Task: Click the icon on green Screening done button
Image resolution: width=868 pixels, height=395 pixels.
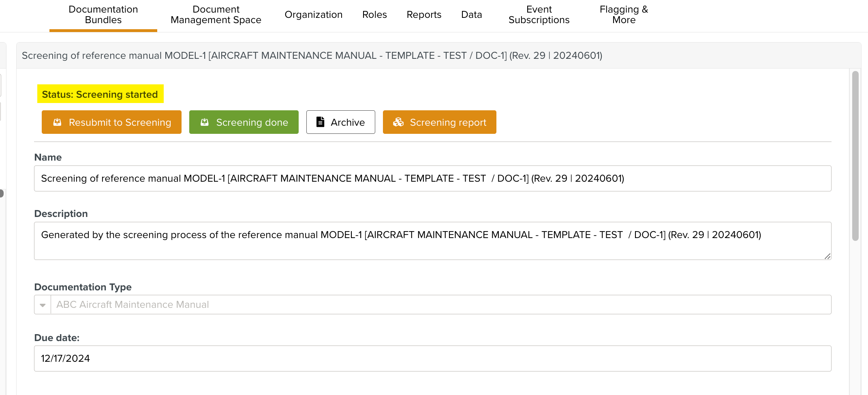Action: click(x=205, y=122)
